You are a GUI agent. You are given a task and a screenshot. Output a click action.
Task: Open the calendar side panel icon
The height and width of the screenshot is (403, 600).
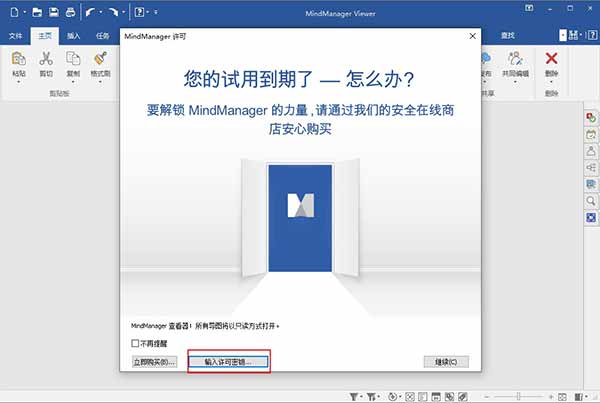click(591, 134)
